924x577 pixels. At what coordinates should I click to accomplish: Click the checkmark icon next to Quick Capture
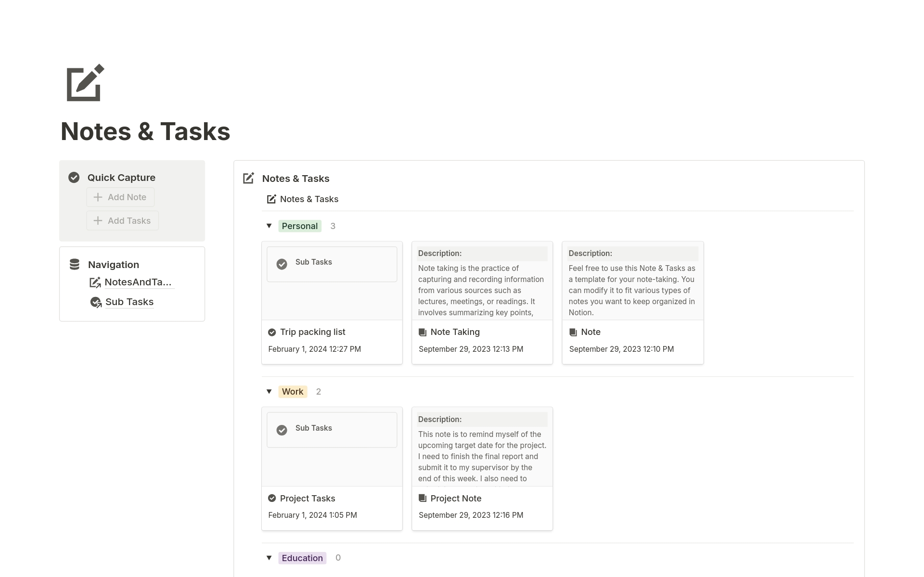coord(74,177)
